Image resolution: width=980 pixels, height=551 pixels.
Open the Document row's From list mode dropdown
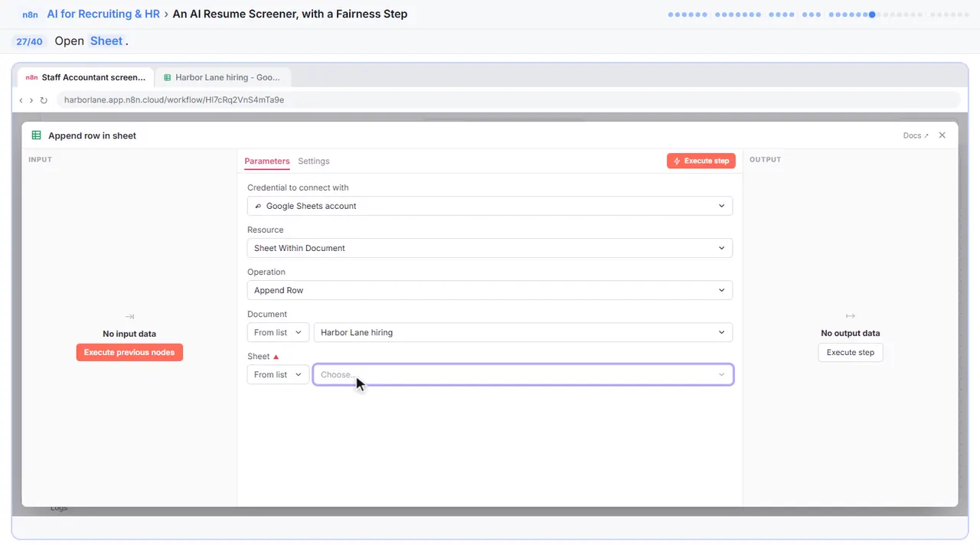pyautogui.click(x=279, y=332)
